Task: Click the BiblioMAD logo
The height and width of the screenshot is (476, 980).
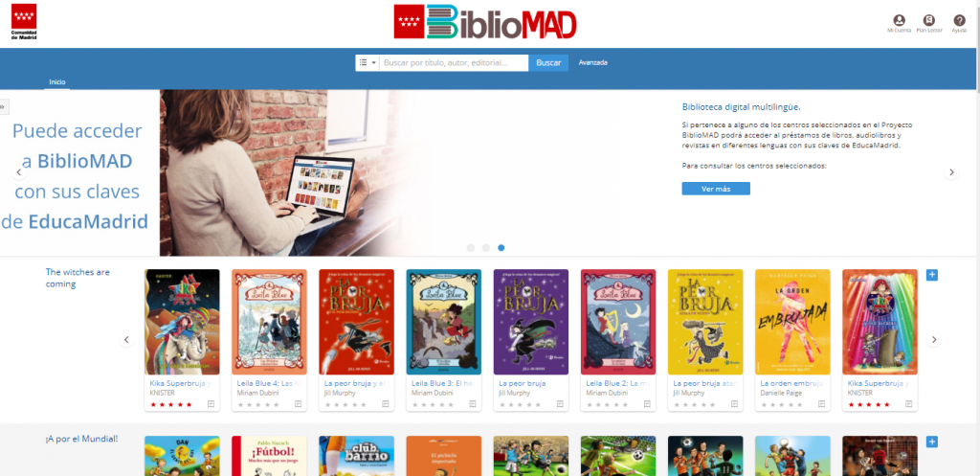Action: (x=485, y=22)
